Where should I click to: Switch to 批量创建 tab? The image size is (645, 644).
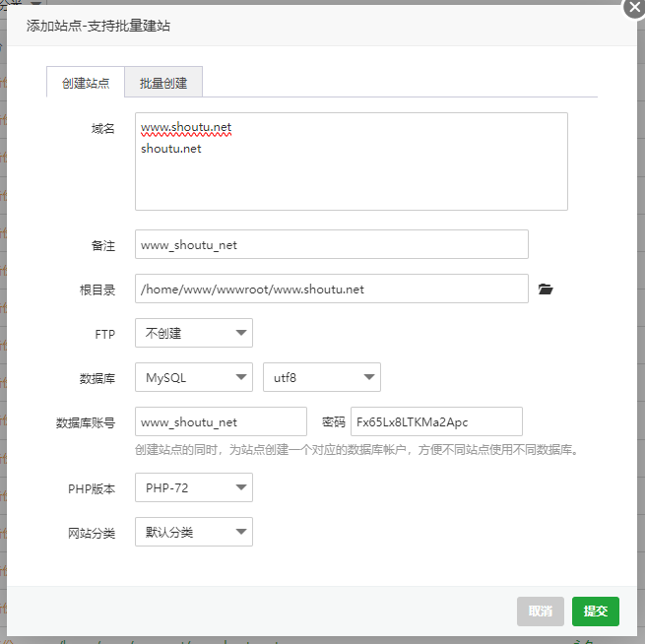tap(163, 83)
